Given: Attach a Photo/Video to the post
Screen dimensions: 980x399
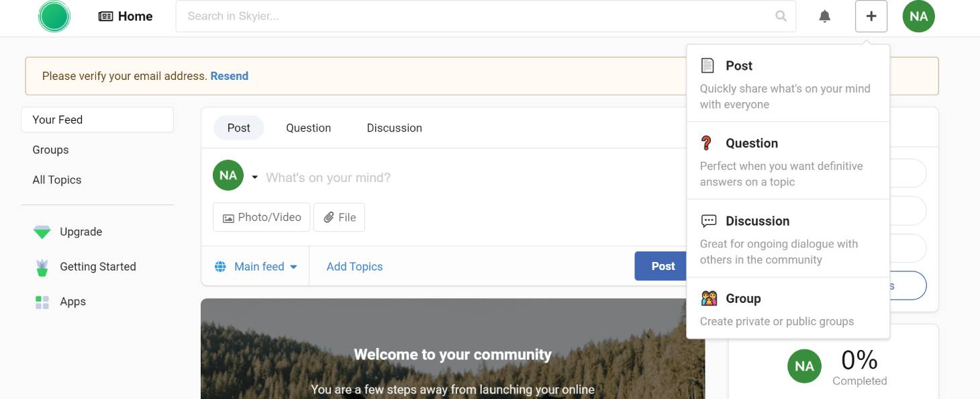Looking at the screenshot, I should tap(262, 218).
